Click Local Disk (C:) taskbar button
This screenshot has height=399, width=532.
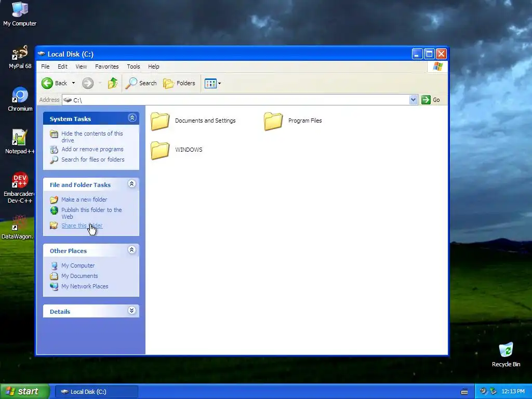point(96,392)
